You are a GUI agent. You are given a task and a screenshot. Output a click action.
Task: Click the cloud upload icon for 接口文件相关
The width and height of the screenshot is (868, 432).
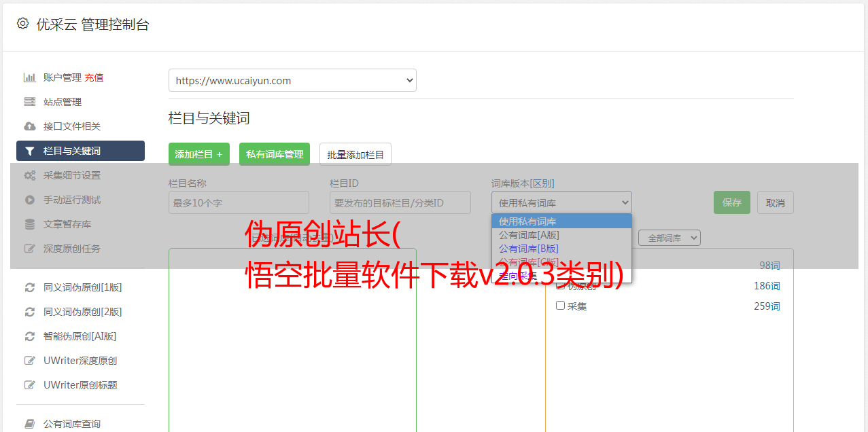click(30, 126)
